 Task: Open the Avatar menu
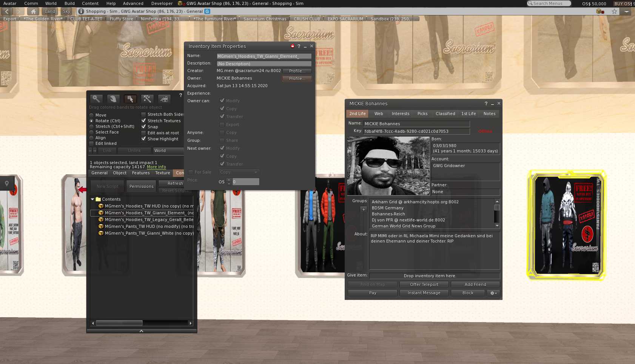pyautogui.click(x=10, y=3)
